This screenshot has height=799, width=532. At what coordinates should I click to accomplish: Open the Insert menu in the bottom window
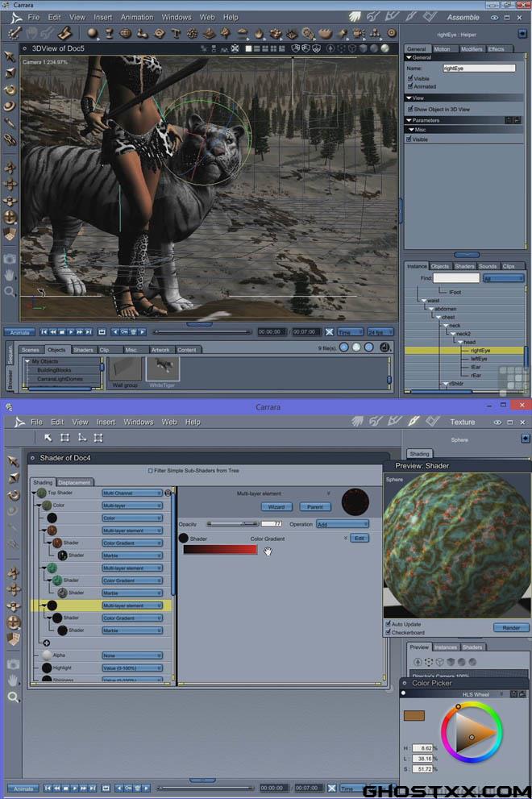[106, 422]
